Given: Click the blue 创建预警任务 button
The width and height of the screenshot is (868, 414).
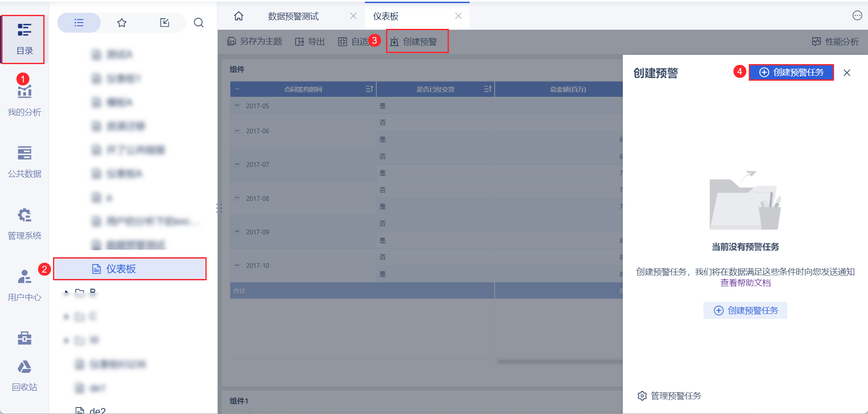Looking at the screenshot, I should tap(791, 72).
